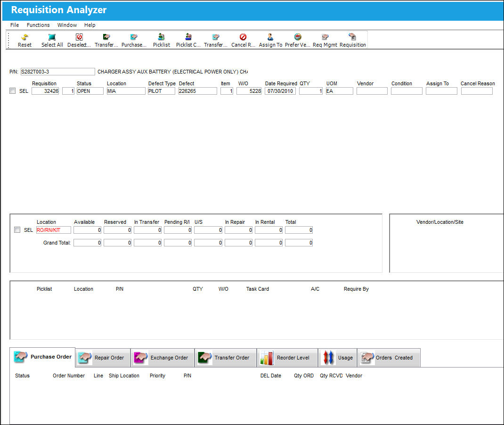Tick the SEL checkbox for RO/RN/KIT location
504x425 pixels.
point(17,229)
